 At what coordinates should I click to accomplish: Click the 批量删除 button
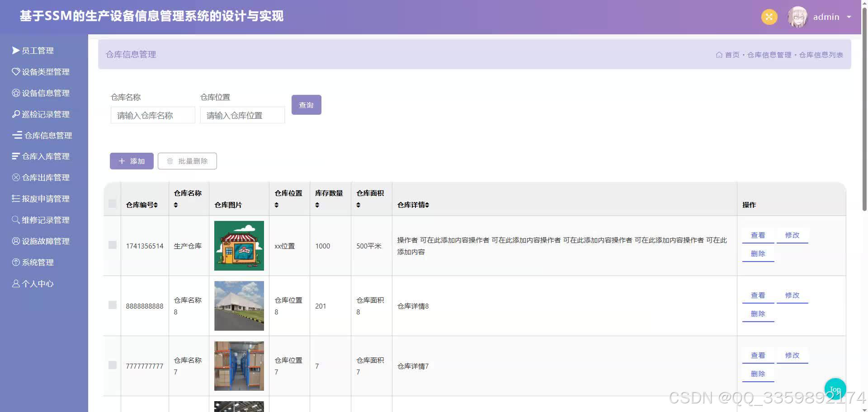pos(187,161)
